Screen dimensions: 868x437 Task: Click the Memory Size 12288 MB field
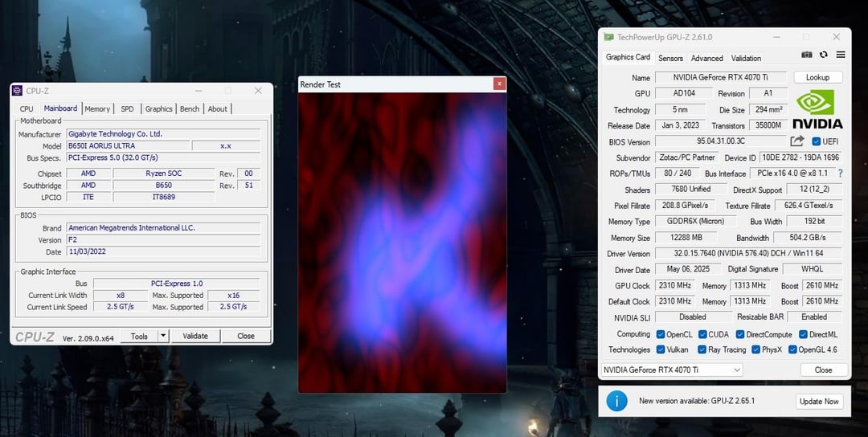(x=687, y=237)
